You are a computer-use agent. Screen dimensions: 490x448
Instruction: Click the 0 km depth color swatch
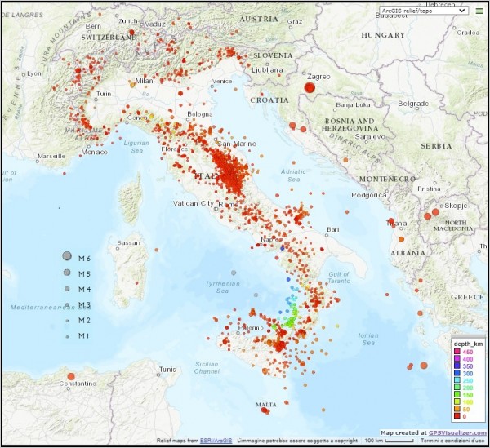coord(457,416)
